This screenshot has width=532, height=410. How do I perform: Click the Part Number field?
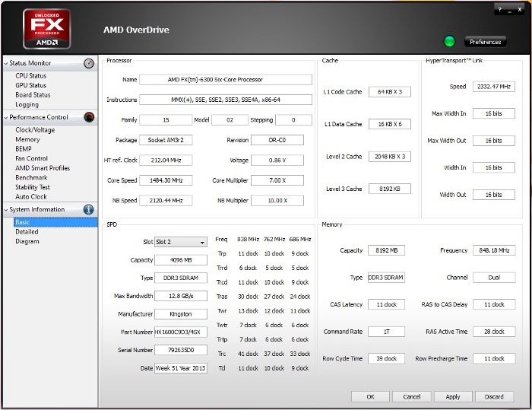tap(181, 332)
